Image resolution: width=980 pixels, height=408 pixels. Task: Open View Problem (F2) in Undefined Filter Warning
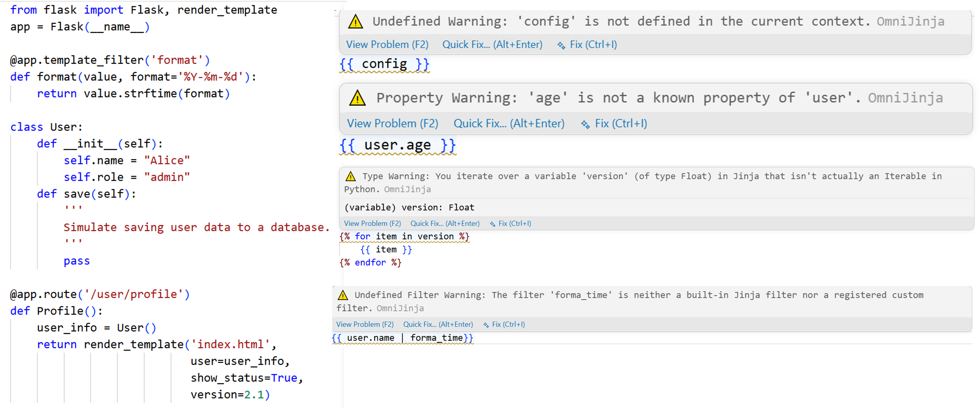click(365, 324)
